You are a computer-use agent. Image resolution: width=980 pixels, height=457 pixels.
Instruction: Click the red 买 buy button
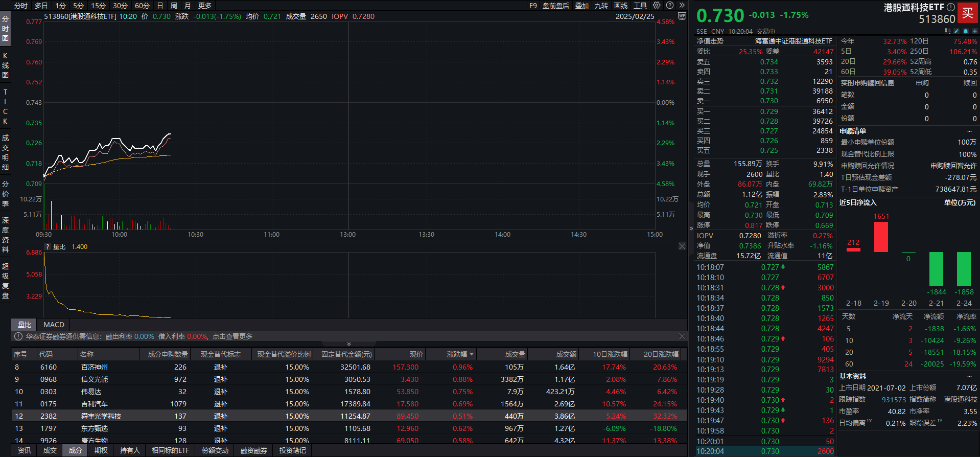968,13
